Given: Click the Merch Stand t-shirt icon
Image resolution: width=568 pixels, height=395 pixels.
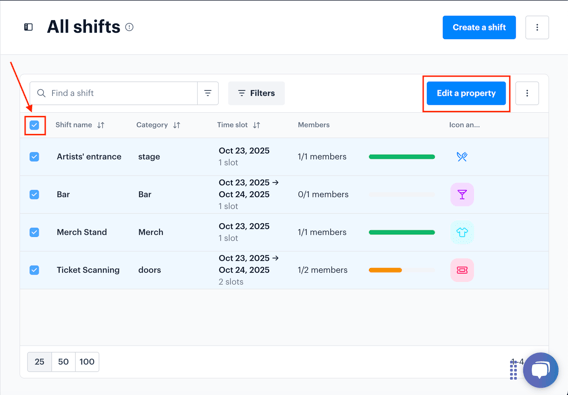Looking at the screenshot, I should click(462, 232).
